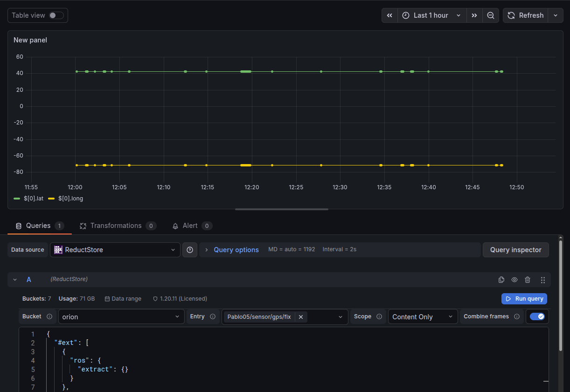Viewport: 570px width, 392px height.
Task: Click the Buckets: 7 text
Action: [x=37, y=299]
